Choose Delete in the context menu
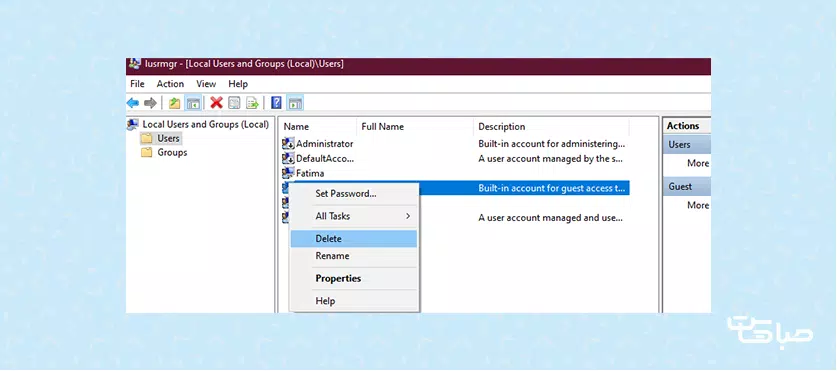This screenshot has width=837, height=371. pyautogui.click(x=353, y=239)
